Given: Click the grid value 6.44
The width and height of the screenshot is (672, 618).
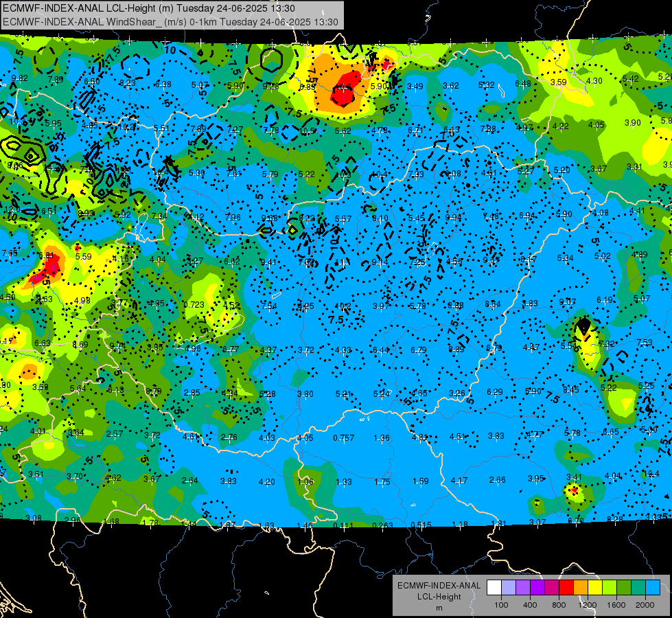Looking at the screenshot, I should pos(381,350).
